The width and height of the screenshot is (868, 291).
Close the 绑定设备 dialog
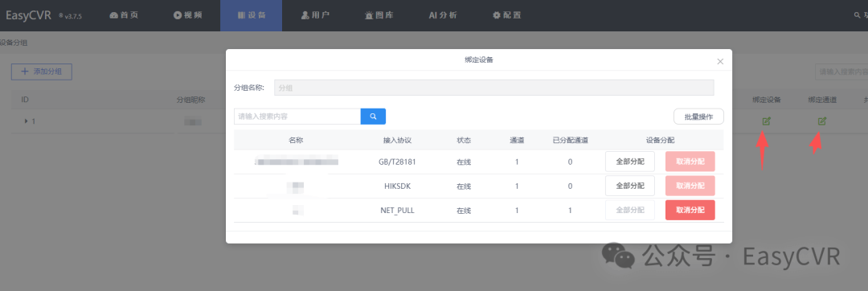720,61
